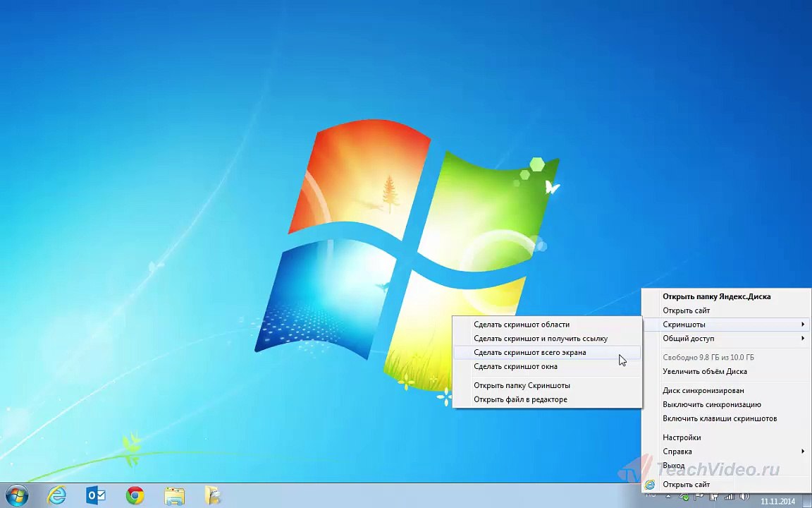Open Настройки from the Yandex.Disk menu
This screenshot has width=812, height=508.
[x=726, y=437]
